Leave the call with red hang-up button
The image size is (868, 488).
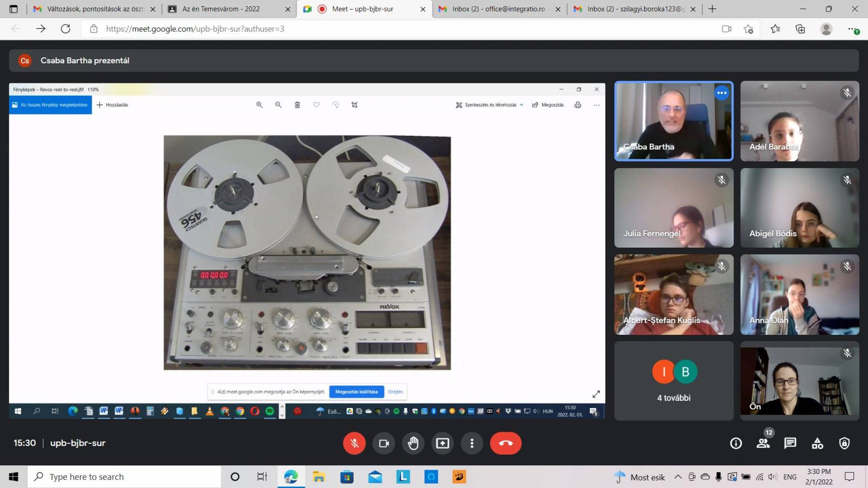point(505,443)
